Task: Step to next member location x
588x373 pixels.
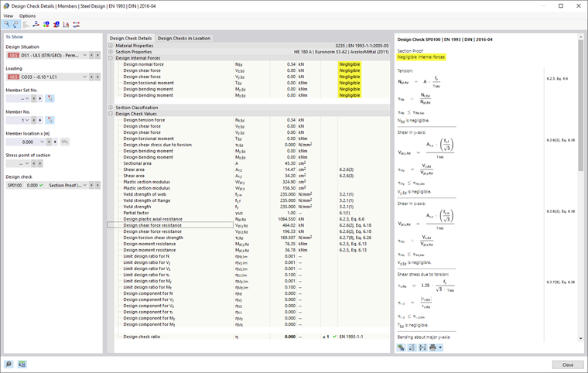Action: (55, 142)
